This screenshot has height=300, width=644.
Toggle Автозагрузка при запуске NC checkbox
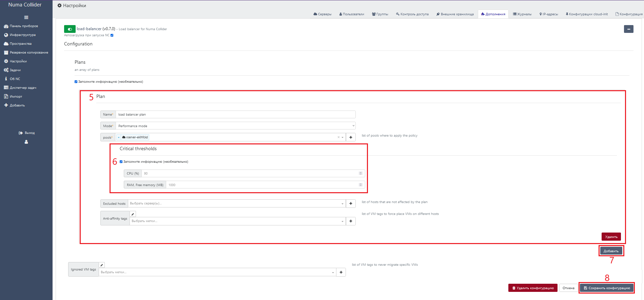(x=112, y=35)
